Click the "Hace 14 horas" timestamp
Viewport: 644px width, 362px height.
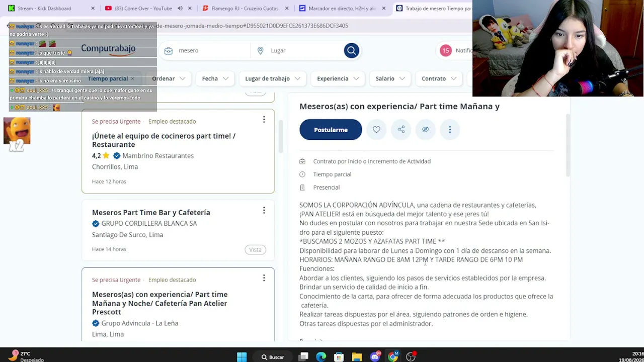point(109,249)
